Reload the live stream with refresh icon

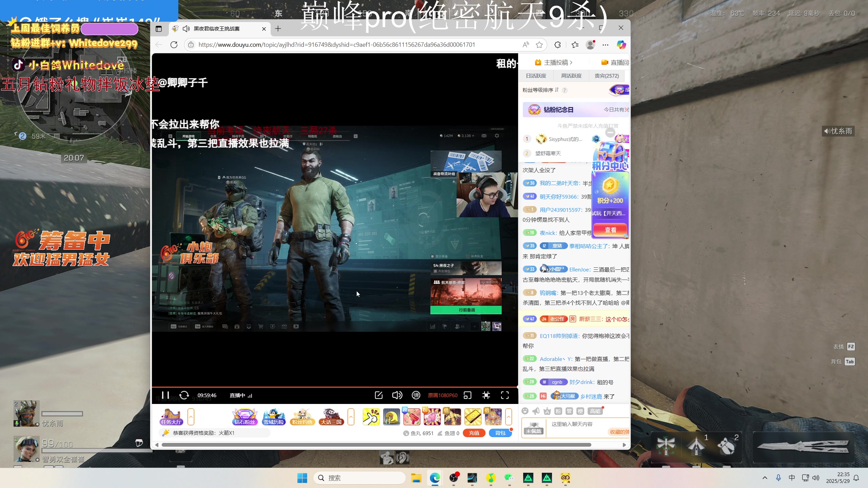tap(184, 395)
